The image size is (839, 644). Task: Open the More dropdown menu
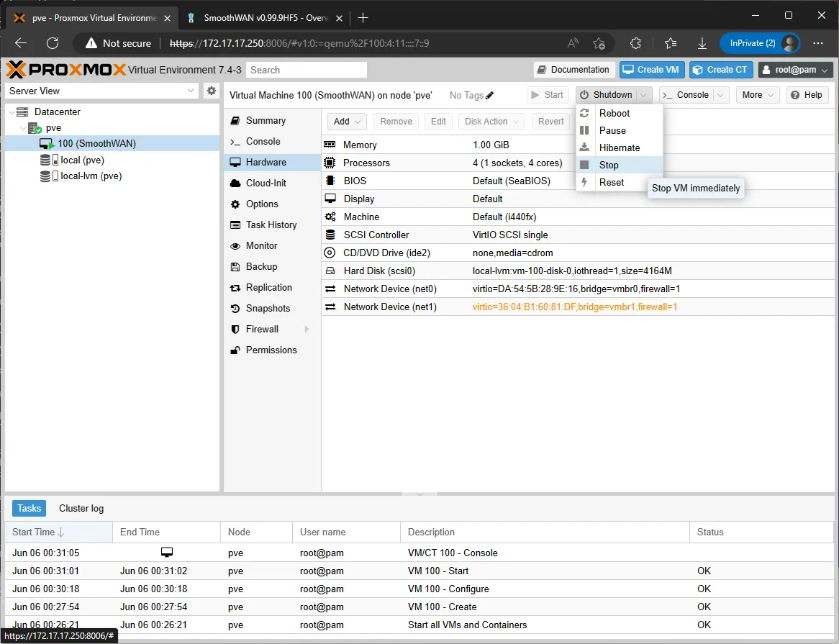(x=757, y=95)
